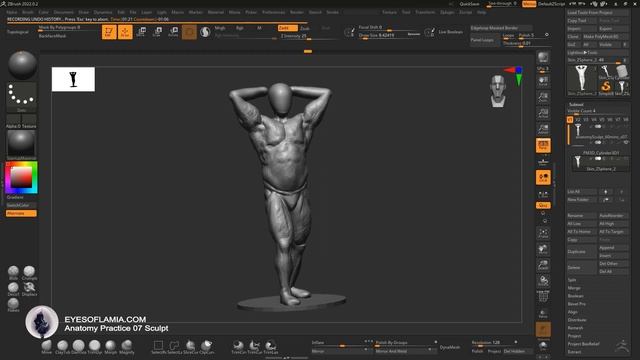
Task: Open the Preferences menu
Action: [x=273, y=12]
